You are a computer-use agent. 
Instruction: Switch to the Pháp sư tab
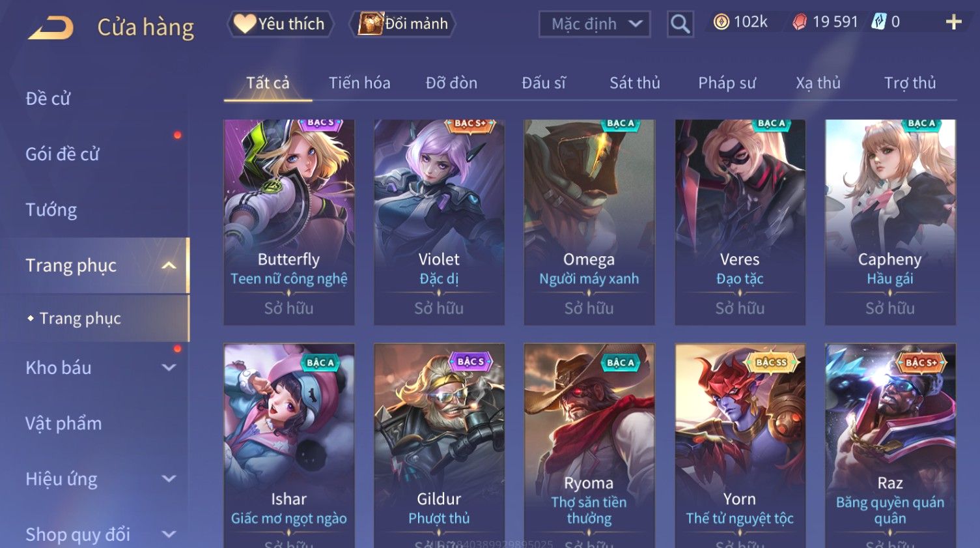click(727, 83)
